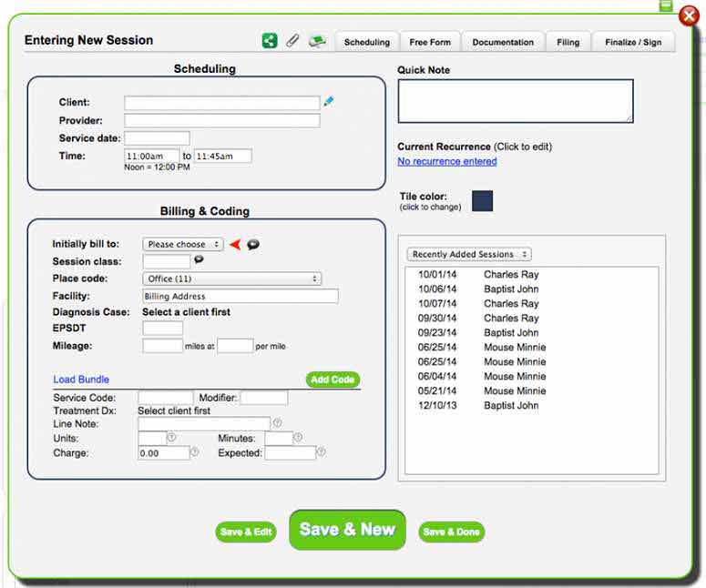Open the Recently Added Sessions dropdown
The image size is (706, 588).
pos(468,255)
